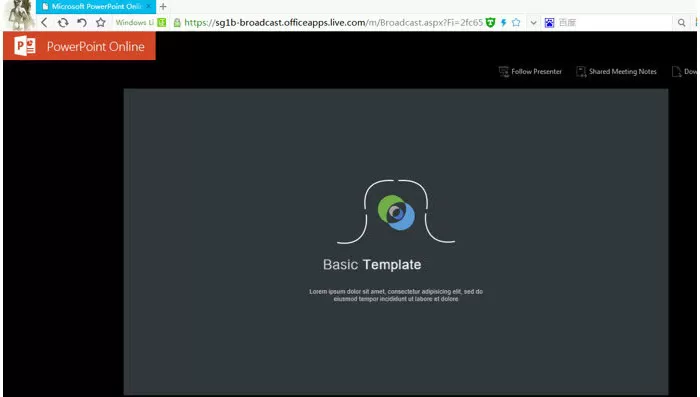Click the undo arrow icon in toolbar
Image resolution: width=700 pixels, height=397 pixels.
pyautogui.click(x=82, y=22)
